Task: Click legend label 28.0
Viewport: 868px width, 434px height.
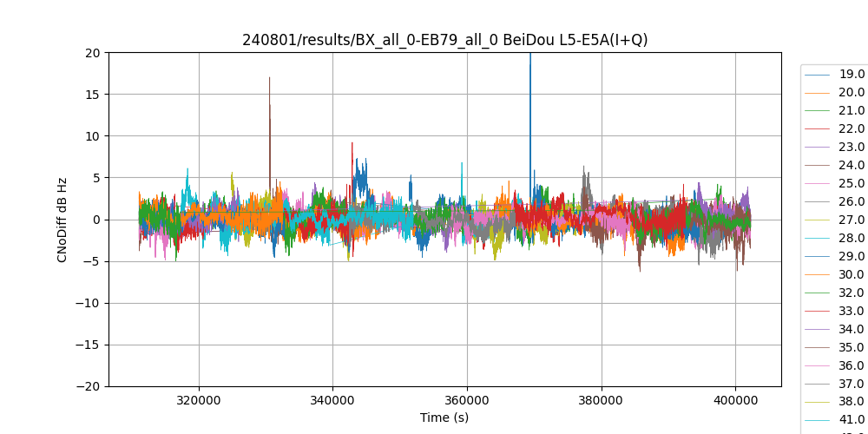Action: 851,239
